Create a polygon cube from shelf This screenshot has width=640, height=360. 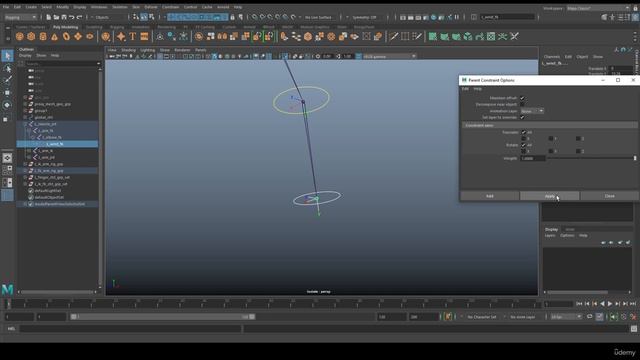pyautogui.click(x=31, y=37)
